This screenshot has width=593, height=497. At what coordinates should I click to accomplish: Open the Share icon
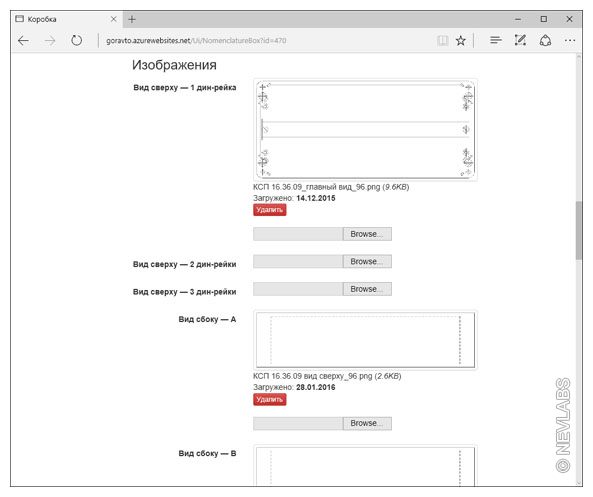click(545, 40)
